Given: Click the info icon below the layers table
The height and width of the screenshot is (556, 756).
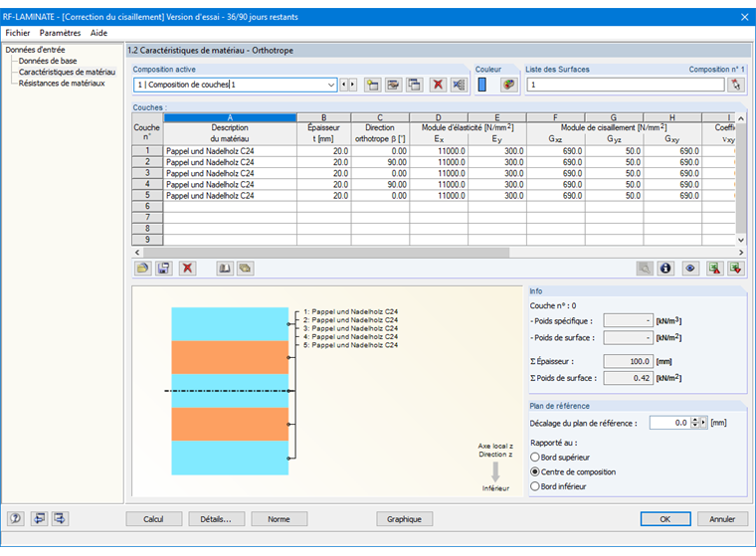Looking at the screenshot, I should tap(666, 269).
